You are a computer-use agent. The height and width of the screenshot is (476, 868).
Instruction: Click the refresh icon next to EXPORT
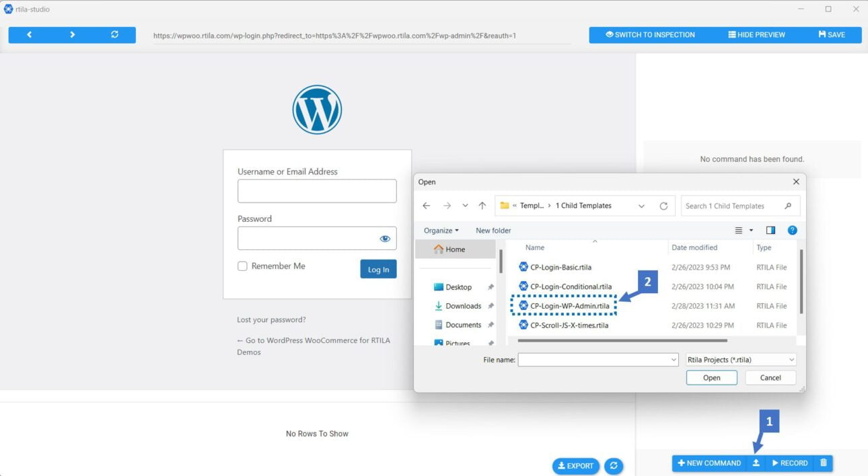tap(613, 465)
